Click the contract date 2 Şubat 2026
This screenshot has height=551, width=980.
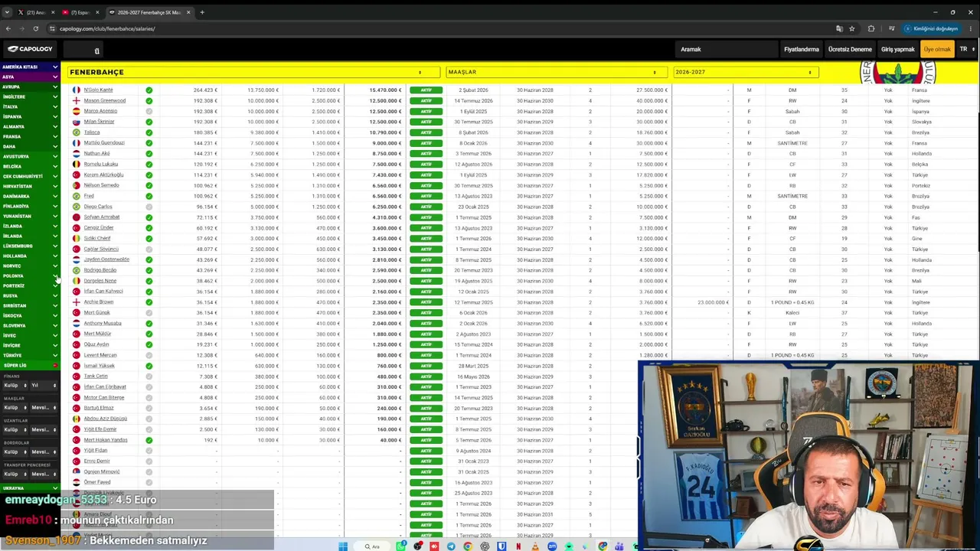click(x=473, y=90)
